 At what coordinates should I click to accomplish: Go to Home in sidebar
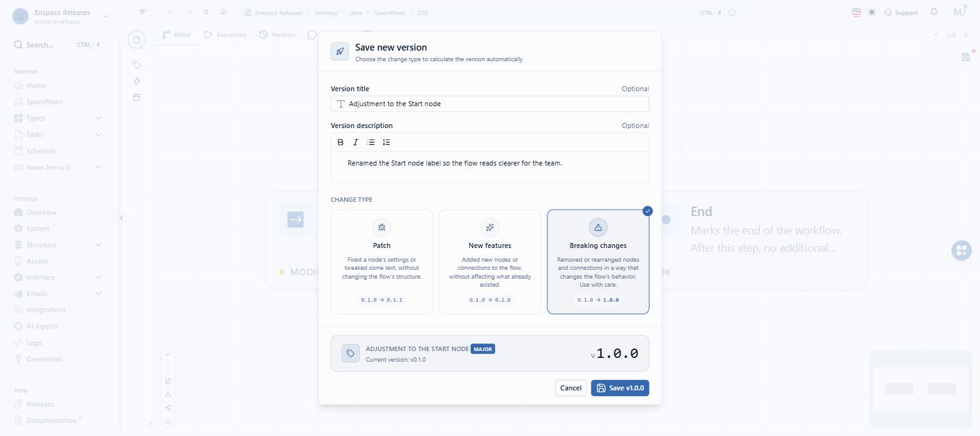tap(36, 86)
